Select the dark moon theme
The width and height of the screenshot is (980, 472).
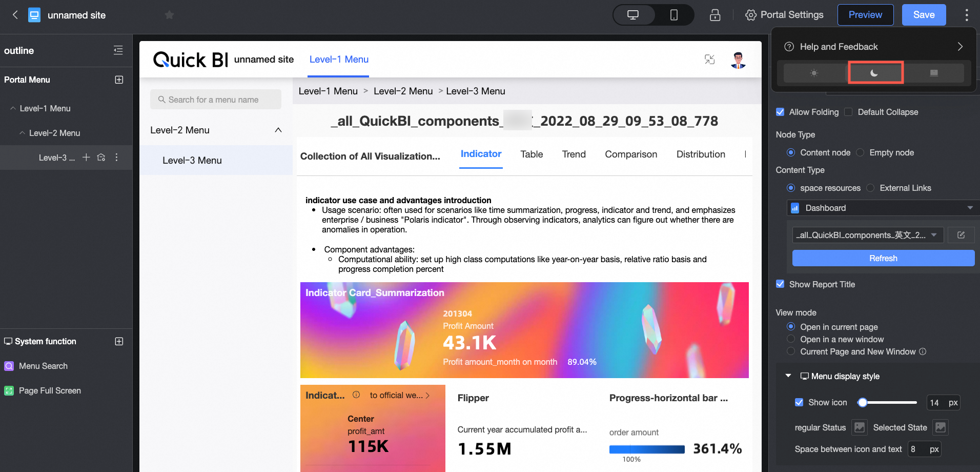pyautogui.click(x=874, y=73)
